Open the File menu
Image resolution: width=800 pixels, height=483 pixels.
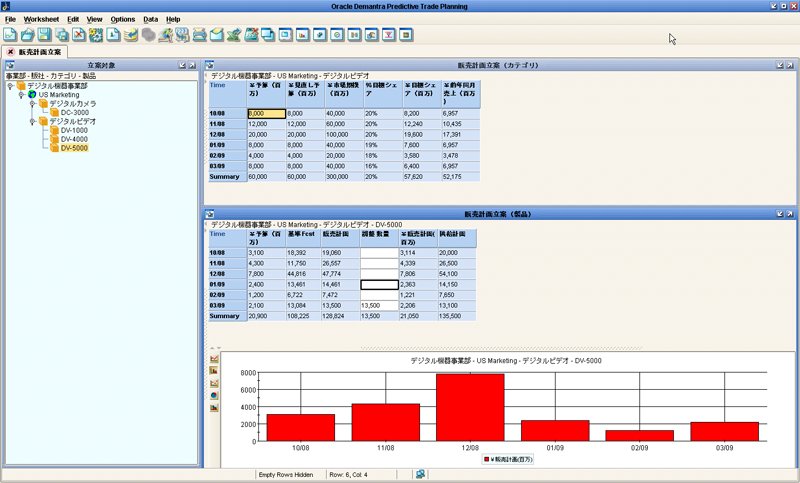point(10,19)
